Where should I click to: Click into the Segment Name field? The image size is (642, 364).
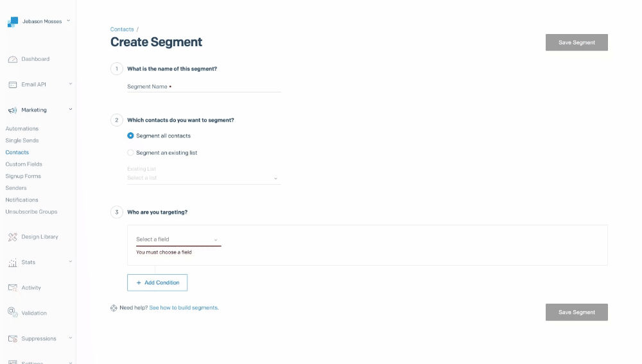click(x=204, y=87)
